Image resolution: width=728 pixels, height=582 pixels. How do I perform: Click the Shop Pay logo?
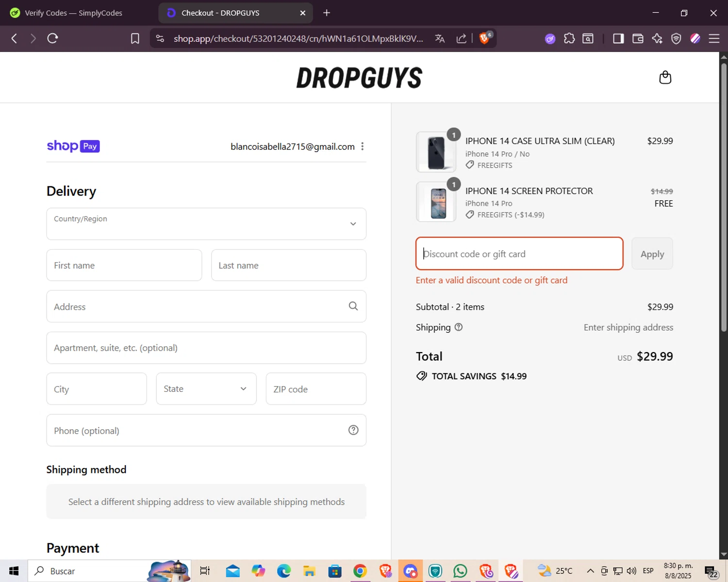(x=73, y=146)
